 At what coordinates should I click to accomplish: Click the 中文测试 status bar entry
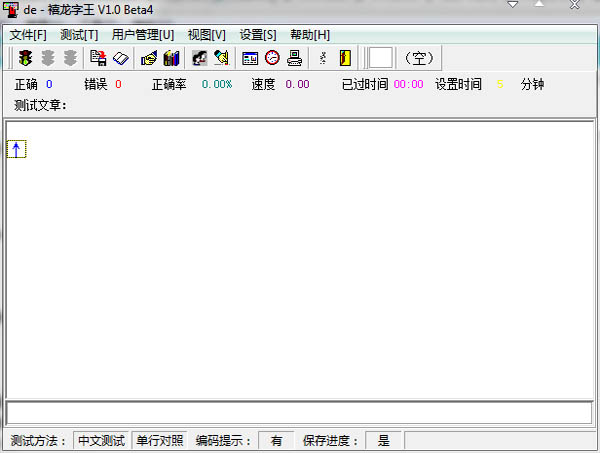coord(101,441)
